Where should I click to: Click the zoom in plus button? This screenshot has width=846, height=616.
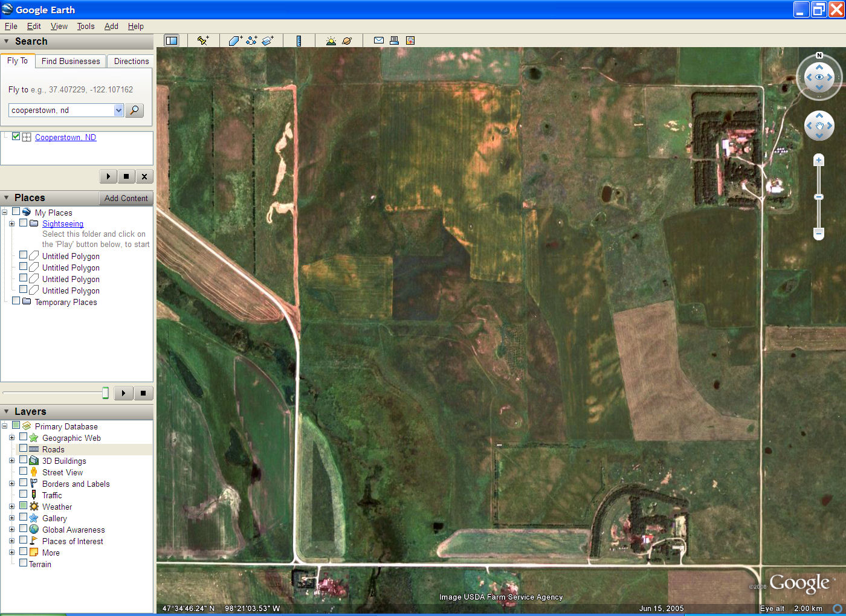pos(819,160)
